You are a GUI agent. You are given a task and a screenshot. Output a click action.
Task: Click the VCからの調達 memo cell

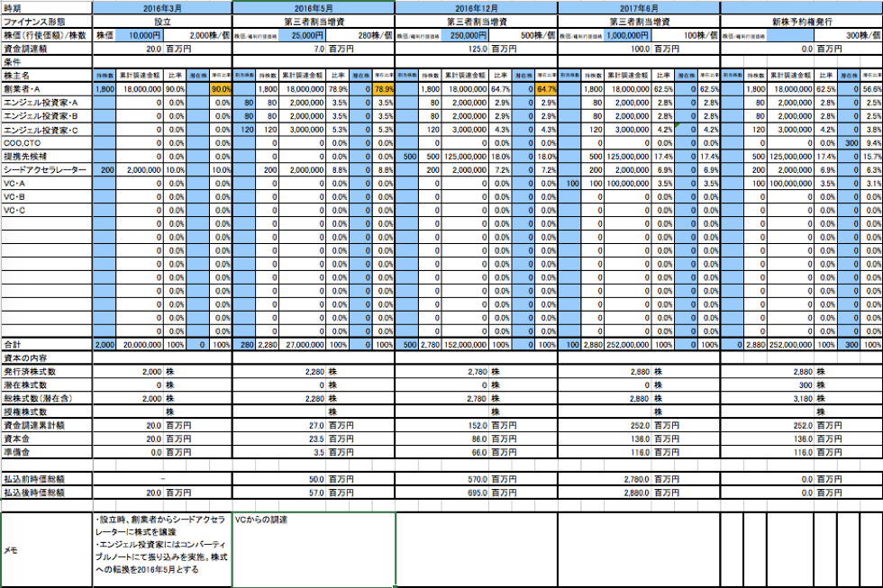click(x=314, y=550)
